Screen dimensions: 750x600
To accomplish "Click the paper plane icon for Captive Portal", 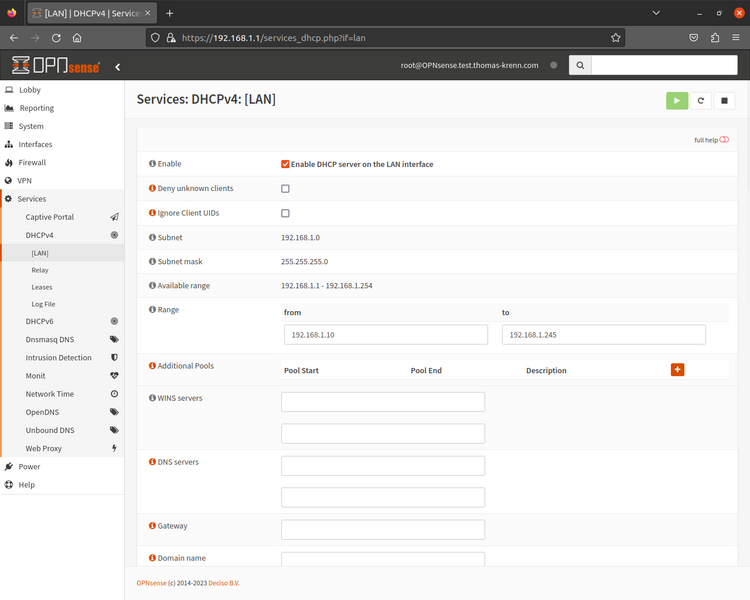I will (114, 217).
